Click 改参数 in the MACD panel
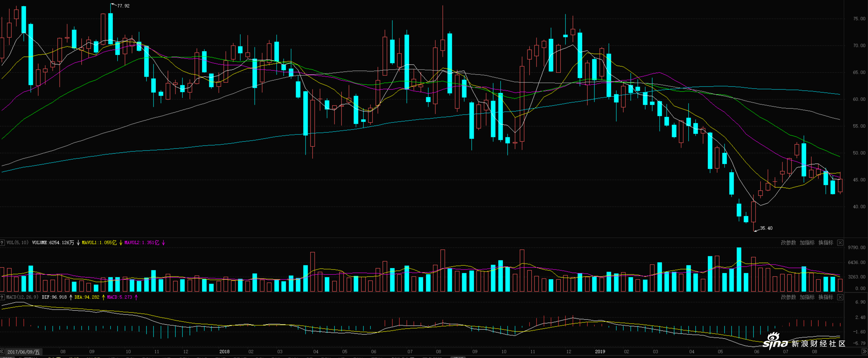868x358 pixels. [788, 297]
